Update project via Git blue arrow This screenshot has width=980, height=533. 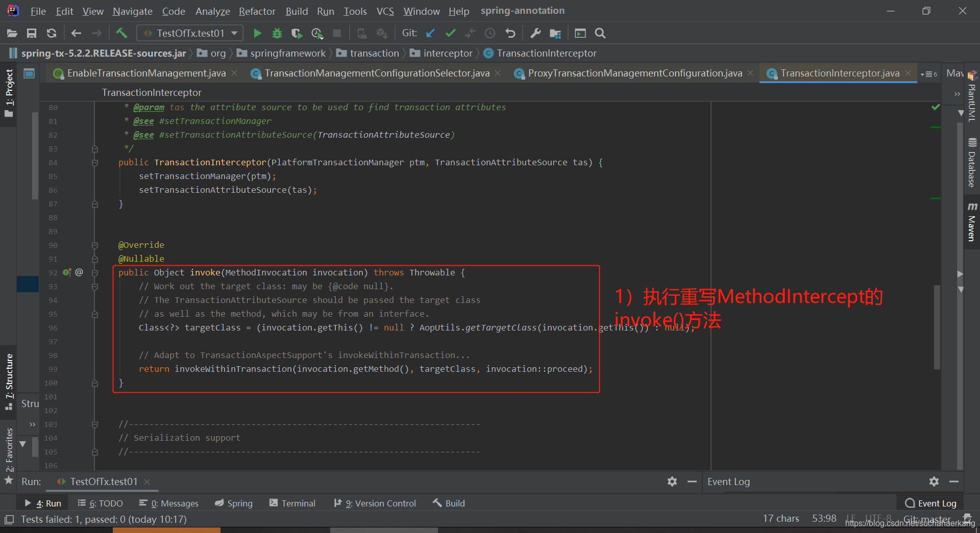pyautogui.click(x=430, y=33)
